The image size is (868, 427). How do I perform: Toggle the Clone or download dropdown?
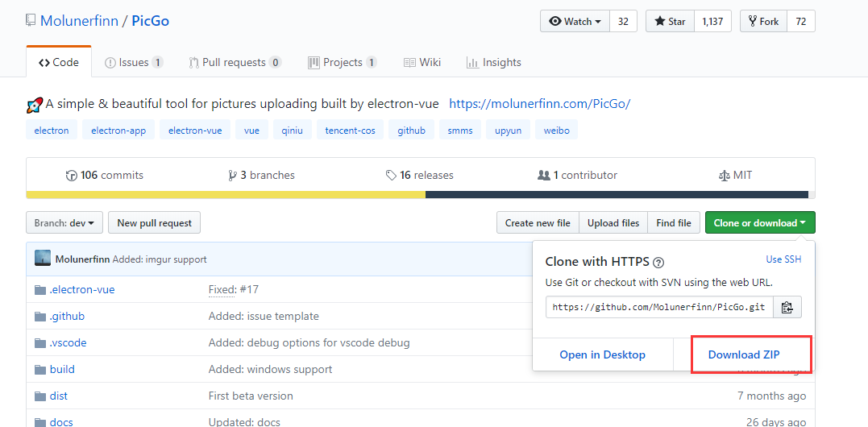click(760, 223)
